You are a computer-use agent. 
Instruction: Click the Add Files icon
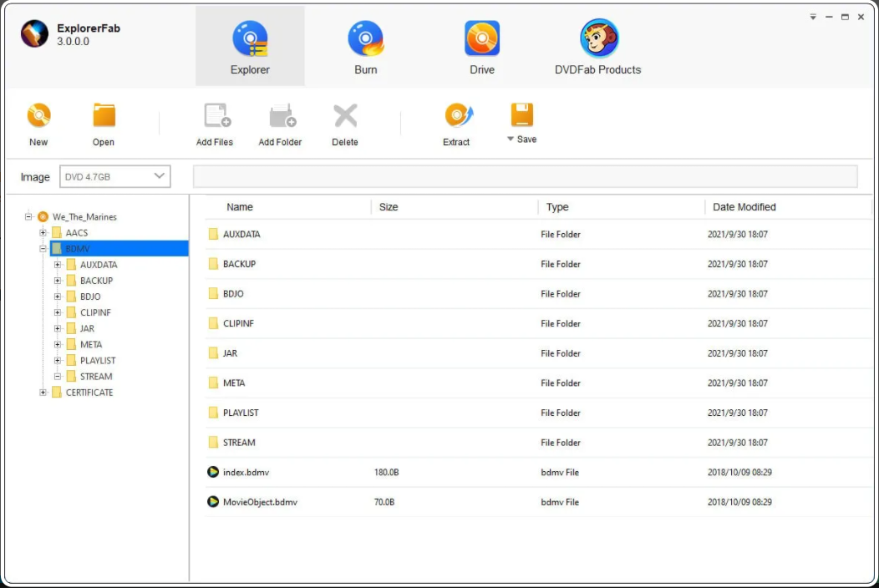point(217,115)
